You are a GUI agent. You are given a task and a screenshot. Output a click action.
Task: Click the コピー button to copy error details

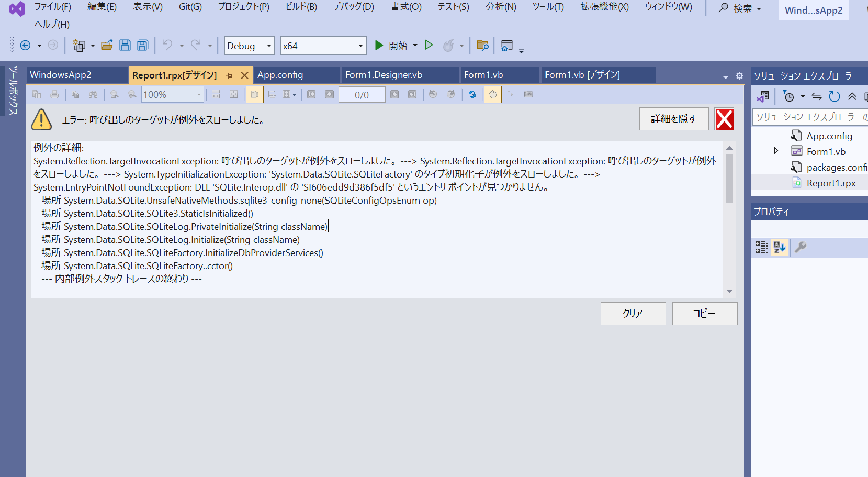tap(704, 313)
